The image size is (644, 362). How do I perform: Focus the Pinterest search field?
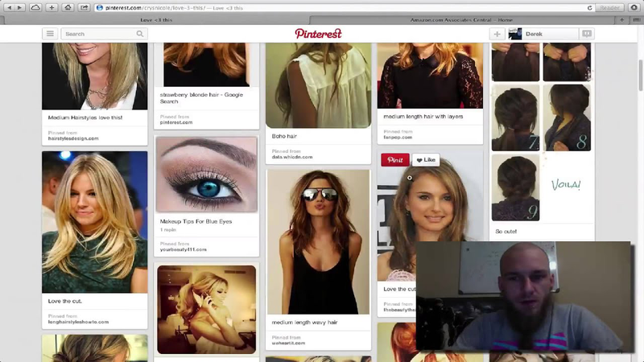[97, 34]
